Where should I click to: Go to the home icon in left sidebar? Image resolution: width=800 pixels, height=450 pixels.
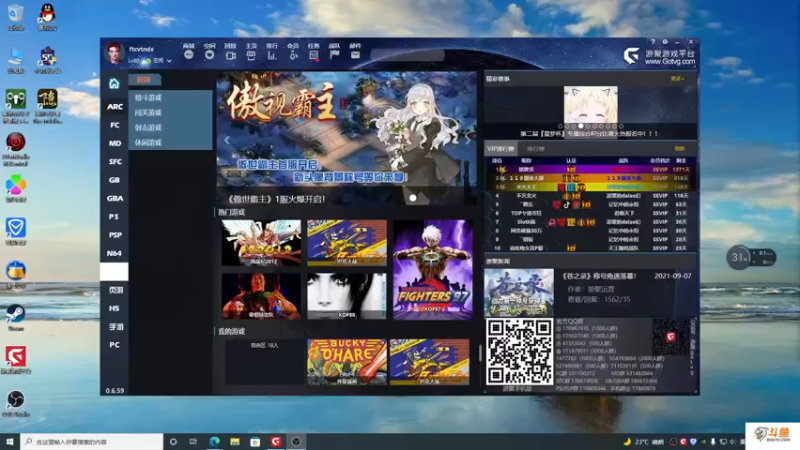click(x=114, y=84)
